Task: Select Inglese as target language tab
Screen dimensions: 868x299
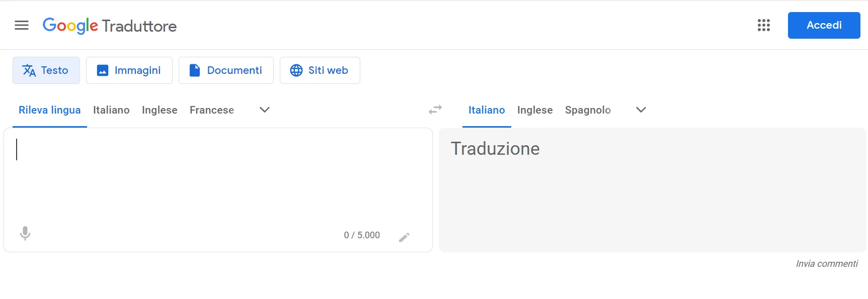Action: pos(535,110)
